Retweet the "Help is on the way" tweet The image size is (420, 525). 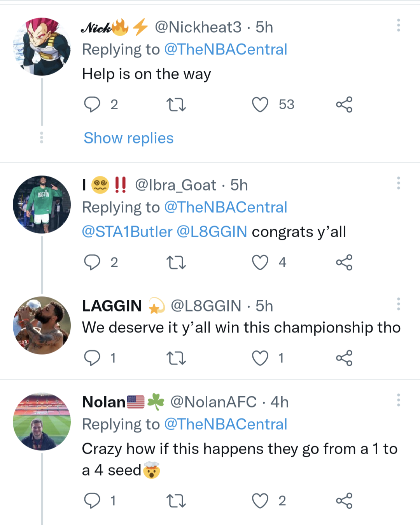pos(176,105)
